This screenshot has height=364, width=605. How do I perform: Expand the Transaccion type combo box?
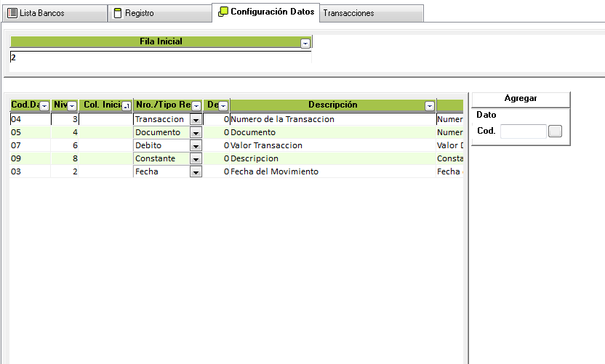coord(196,120)
